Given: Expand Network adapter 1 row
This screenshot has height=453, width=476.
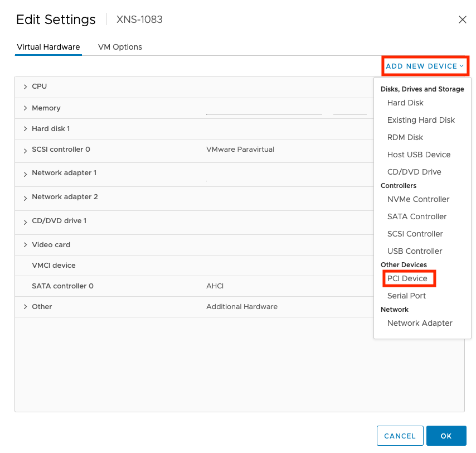Looking at the screenshot, I should [25, 174].
